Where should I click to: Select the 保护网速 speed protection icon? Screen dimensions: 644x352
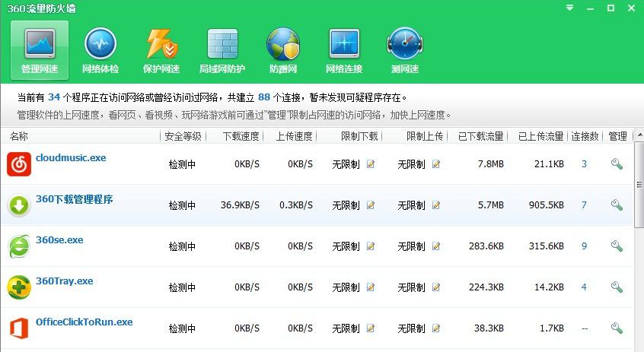(161, 50)
